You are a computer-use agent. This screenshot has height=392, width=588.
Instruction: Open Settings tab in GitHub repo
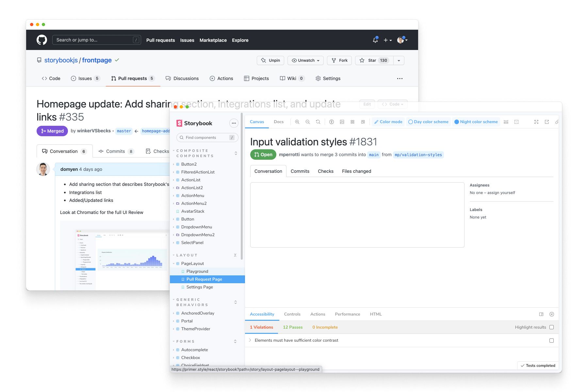click(328, 78)
